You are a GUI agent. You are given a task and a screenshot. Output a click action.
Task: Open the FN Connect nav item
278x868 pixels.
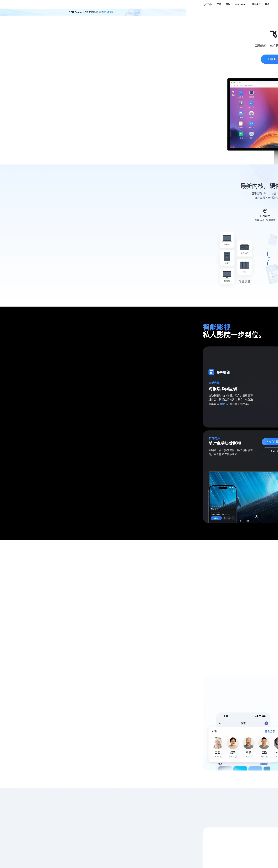tap(241, 4)
